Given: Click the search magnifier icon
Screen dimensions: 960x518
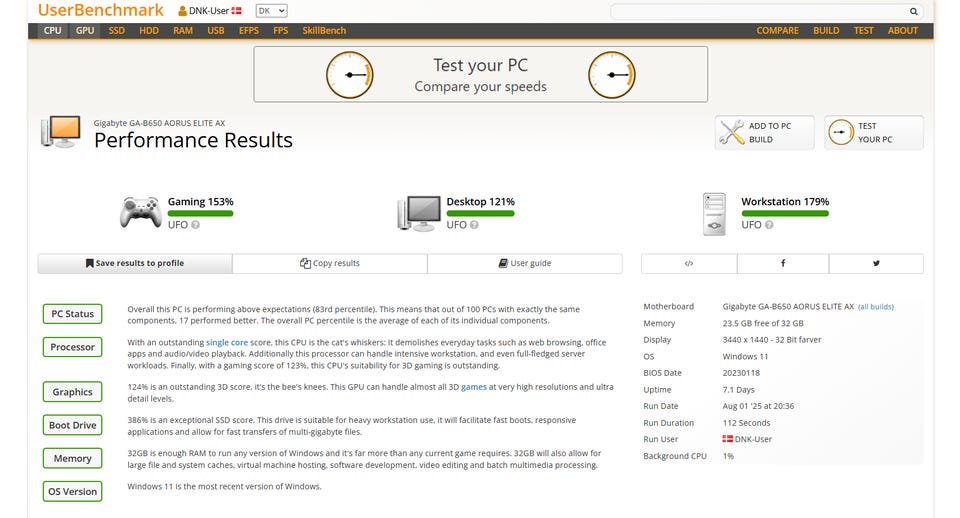Looking at the screenshot, I should pos(913,11).
